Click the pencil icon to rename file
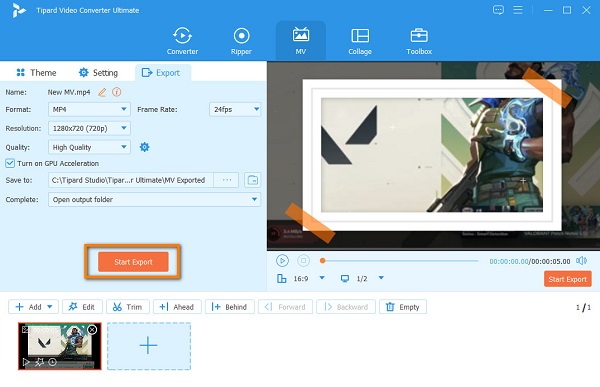Screen dimensions: 600x387 pos(102,92)
